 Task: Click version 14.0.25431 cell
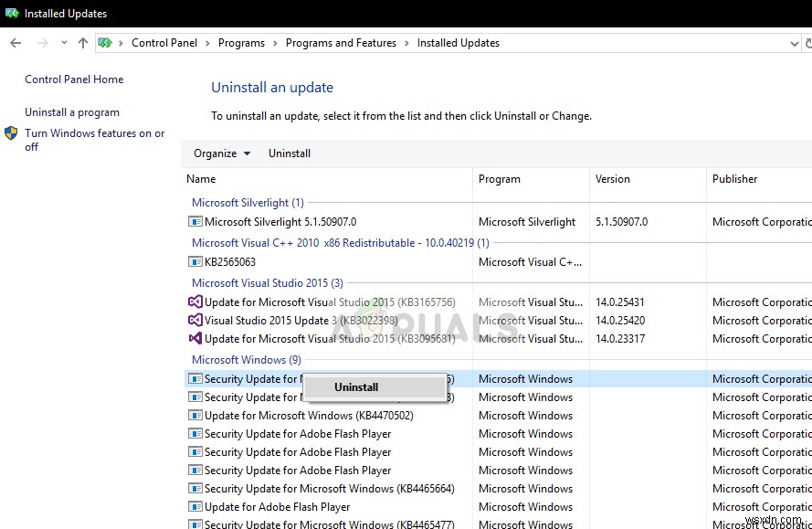620,302
